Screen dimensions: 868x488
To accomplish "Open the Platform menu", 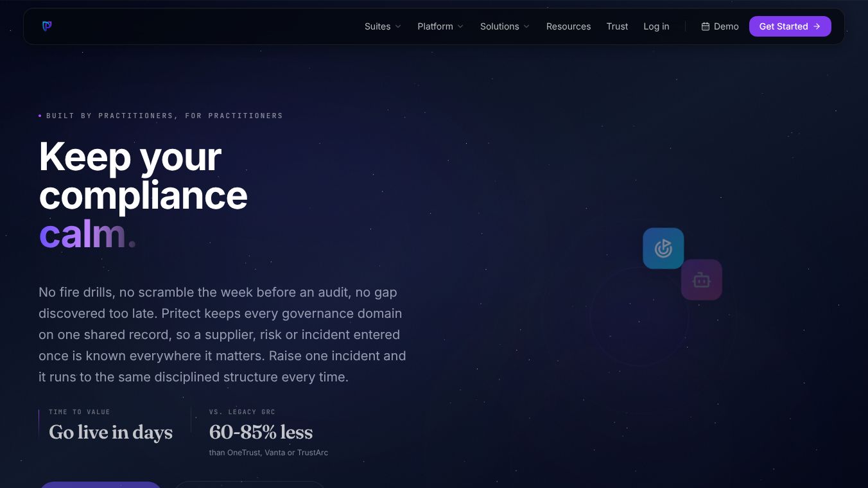I will 440,26.
